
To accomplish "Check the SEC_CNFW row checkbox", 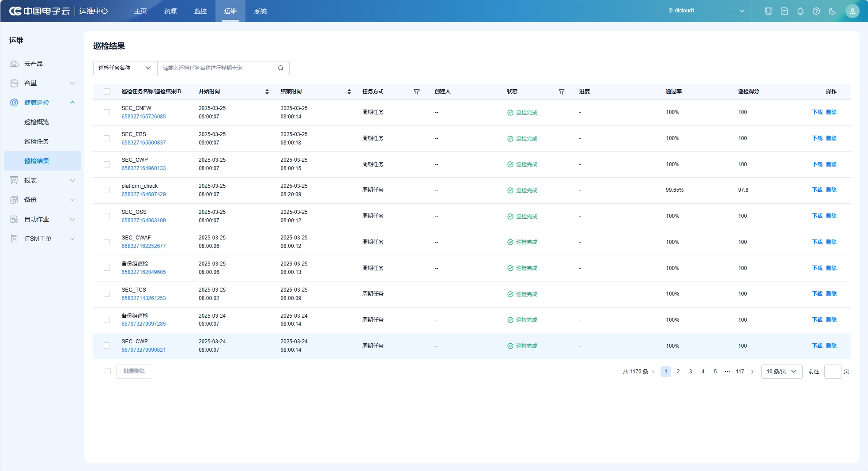I will 107,112.
